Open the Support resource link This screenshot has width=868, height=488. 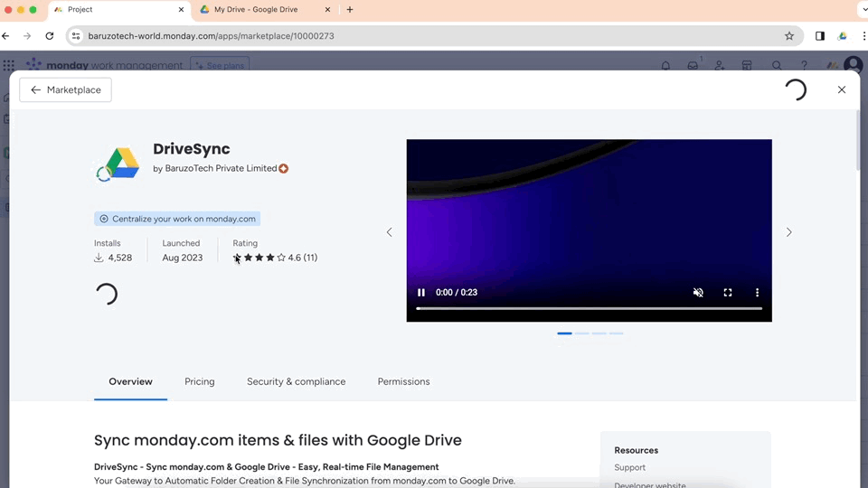629,467
